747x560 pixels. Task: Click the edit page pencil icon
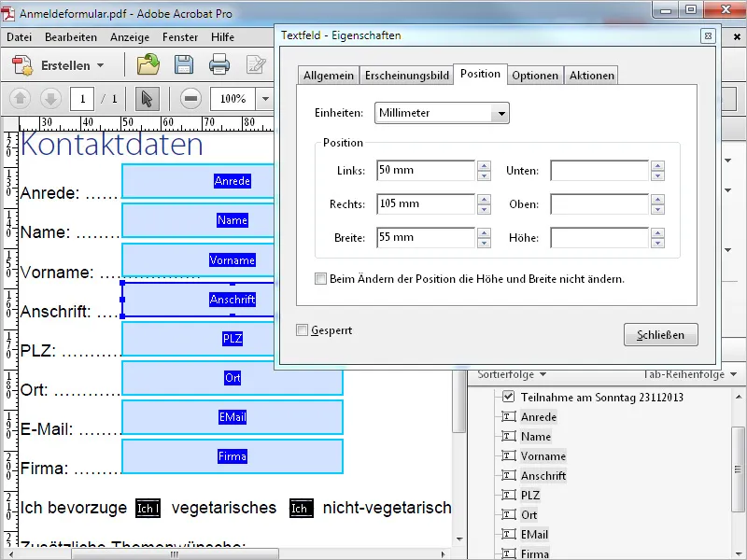256,64
